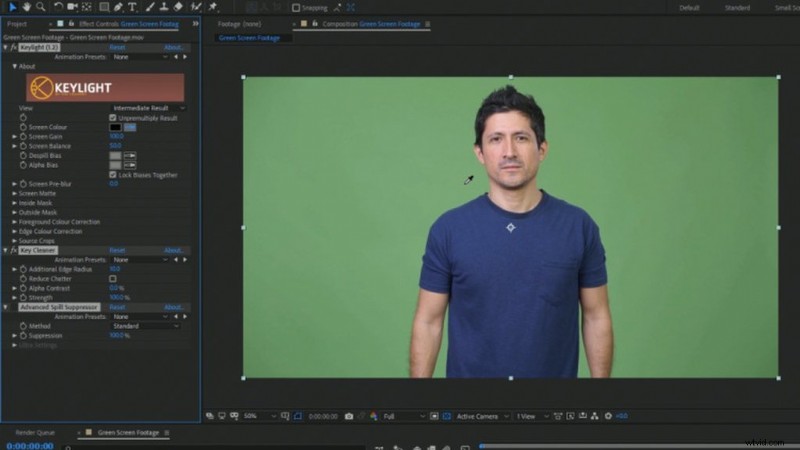Screen dimensions: 800x450
Task: Uncheck Unpremultiply Result
Action: [x=113, y=118]
